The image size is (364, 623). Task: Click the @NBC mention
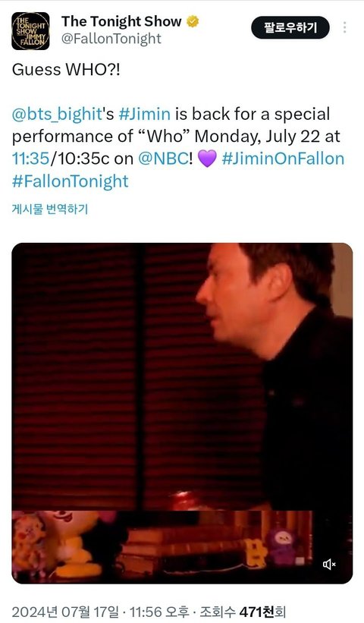165,159
